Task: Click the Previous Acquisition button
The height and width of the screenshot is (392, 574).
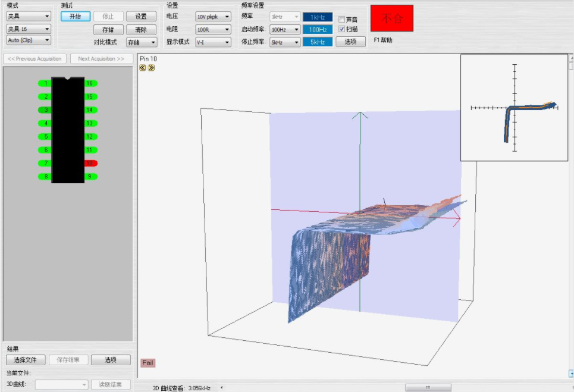Action: tap(34, 58)
